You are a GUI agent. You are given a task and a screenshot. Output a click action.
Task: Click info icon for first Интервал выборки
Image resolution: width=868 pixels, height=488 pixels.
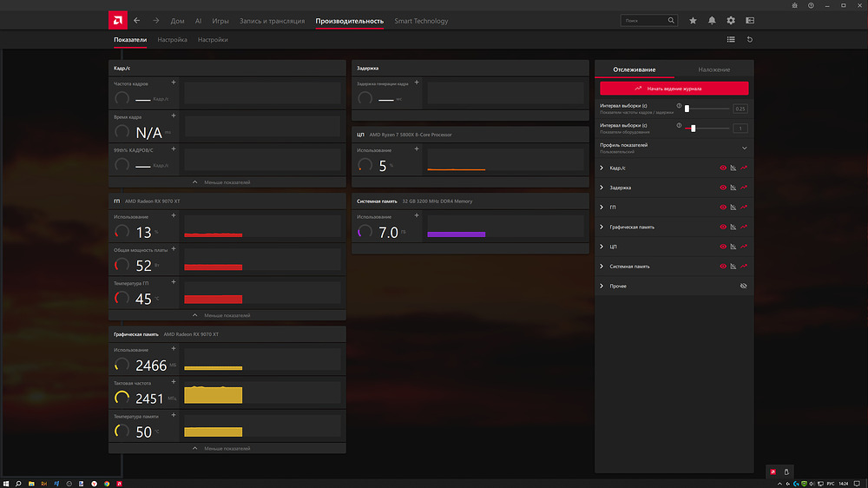pyautogui.click(x=680, y=106)
